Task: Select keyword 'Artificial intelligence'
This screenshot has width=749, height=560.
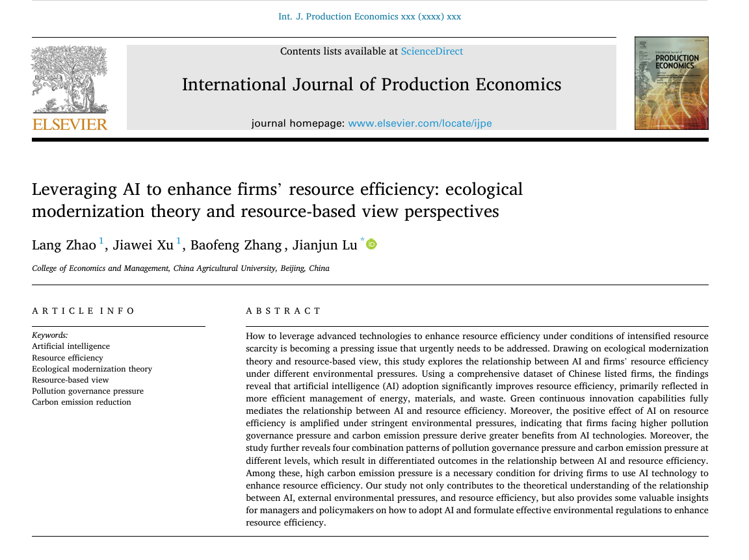Action: [71, 346]
